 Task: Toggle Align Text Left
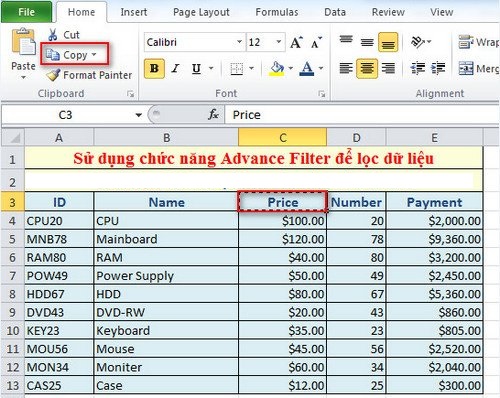coord(346,68)
